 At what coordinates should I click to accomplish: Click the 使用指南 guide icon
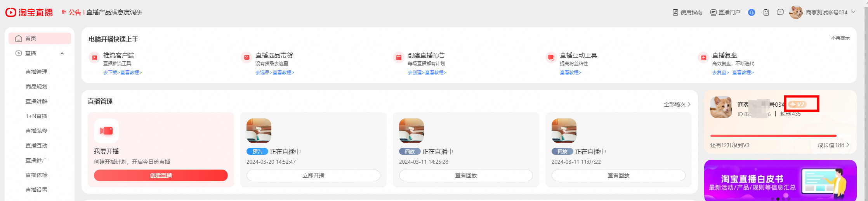tap(675, 12)
